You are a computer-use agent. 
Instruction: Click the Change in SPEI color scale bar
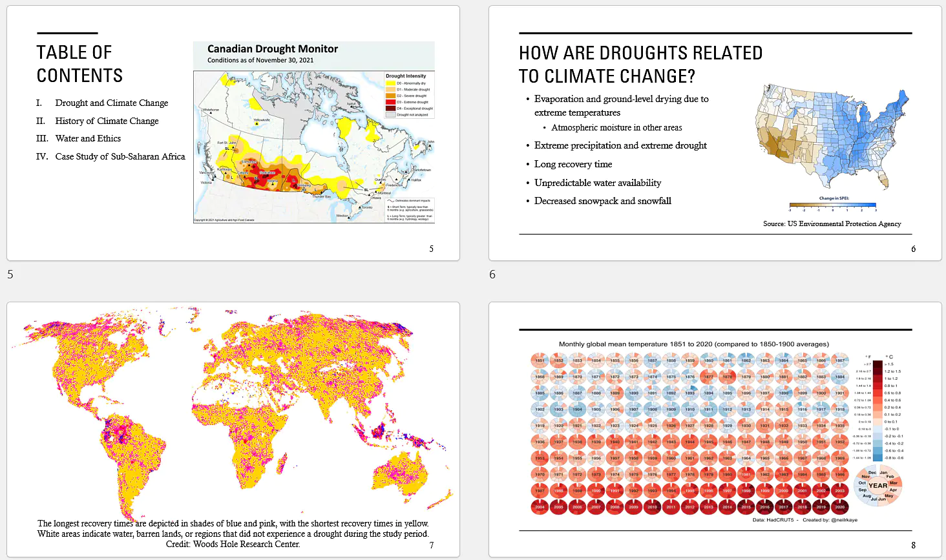(833, 205)
